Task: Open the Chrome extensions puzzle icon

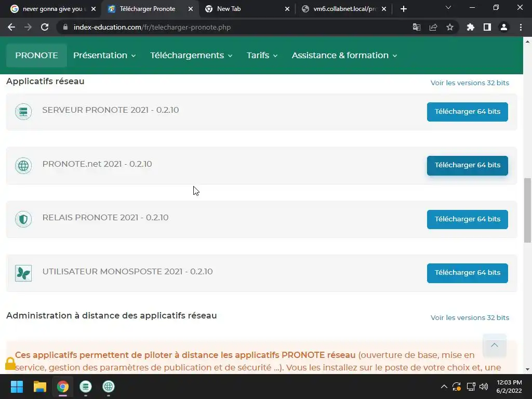Action: (471, 27)
